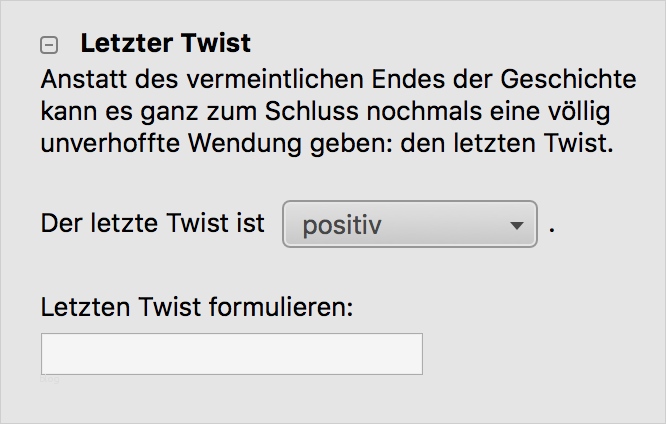Image resolution: width=666 pixels, height=424 pixels.
Task: Click the dropdown arrow next to positiv
Action: tap(517, 225)
